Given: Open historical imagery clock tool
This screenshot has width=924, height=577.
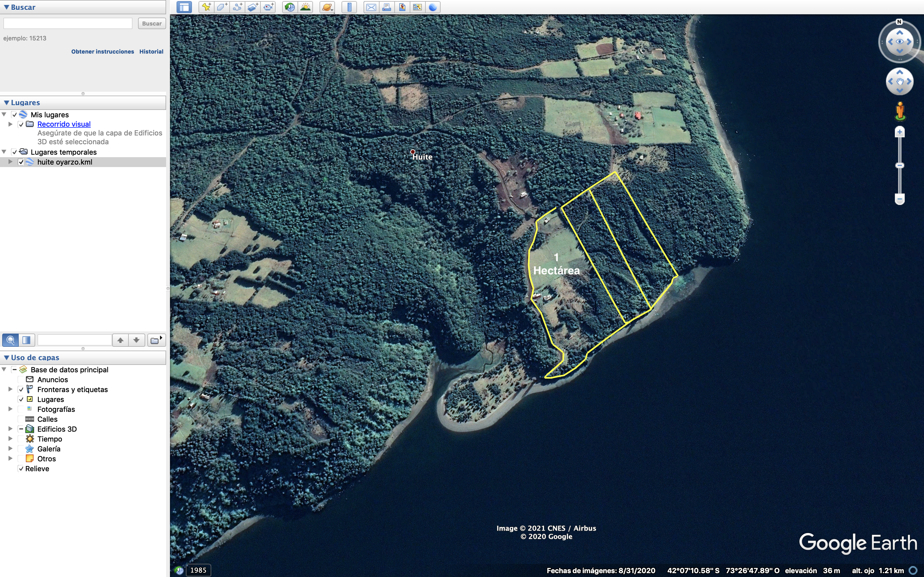Looking at the screenshot, I should pyautogui.click(x=290, y=7).
